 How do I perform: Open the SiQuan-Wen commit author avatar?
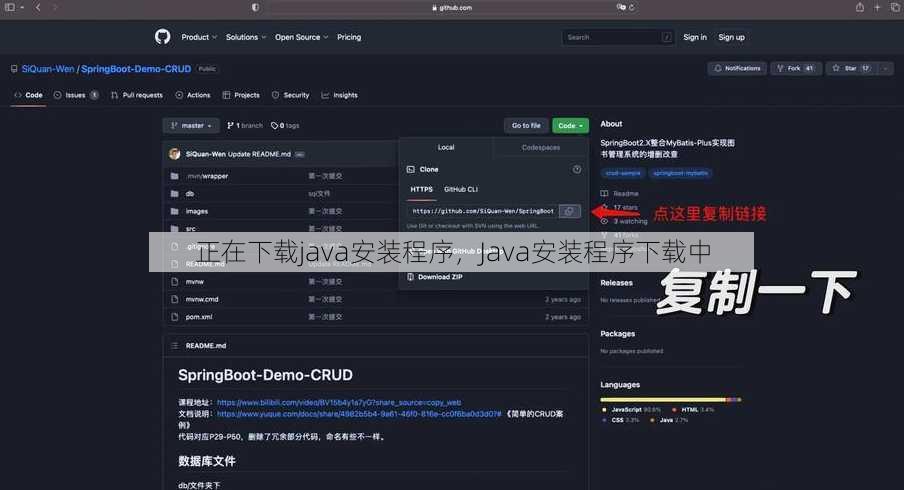point(175,154)
